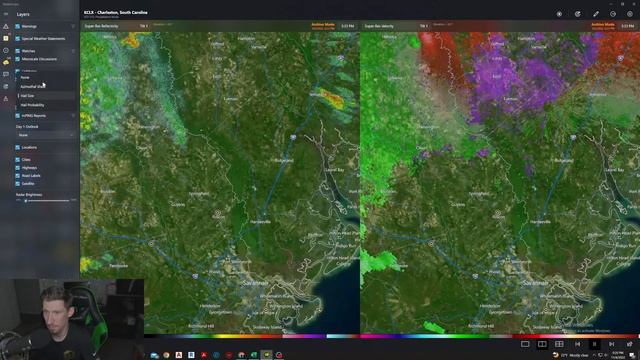
Task: Click the circular icon after the pencil tool
Action: [613, 14]
